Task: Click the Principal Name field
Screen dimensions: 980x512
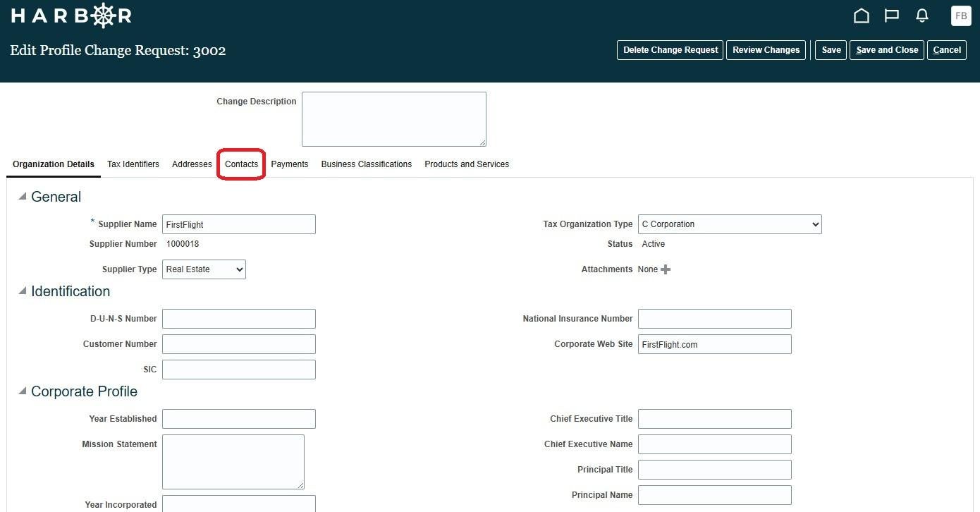Action: 715,495
